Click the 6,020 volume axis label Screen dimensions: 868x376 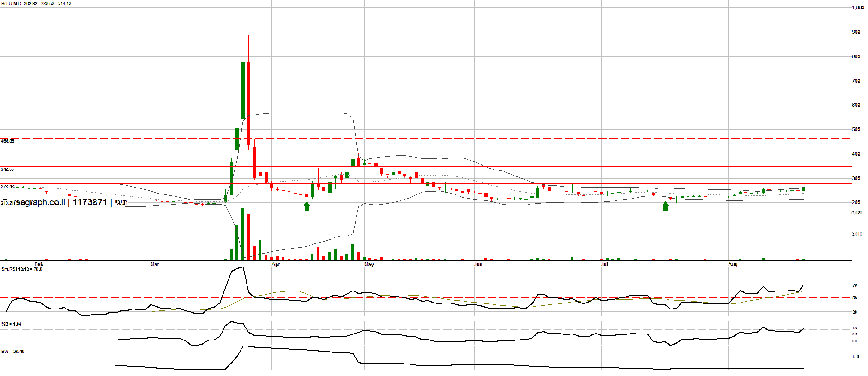pos(857,213)
